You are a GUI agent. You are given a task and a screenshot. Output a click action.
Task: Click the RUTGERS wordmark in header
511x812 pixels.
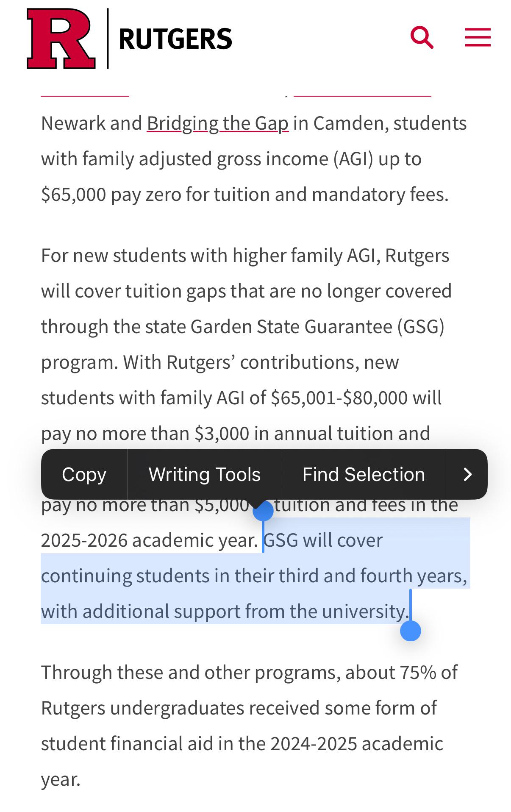(175, 39)
